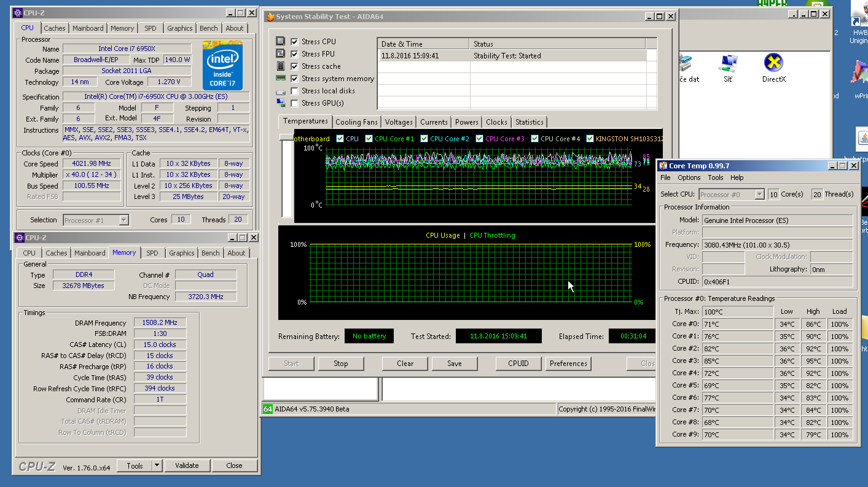This screenshot has height=487, width=868.
Task: Uncheck the Stress FPU checkbox
Action: pyautogui.click(x=294, y=53)
